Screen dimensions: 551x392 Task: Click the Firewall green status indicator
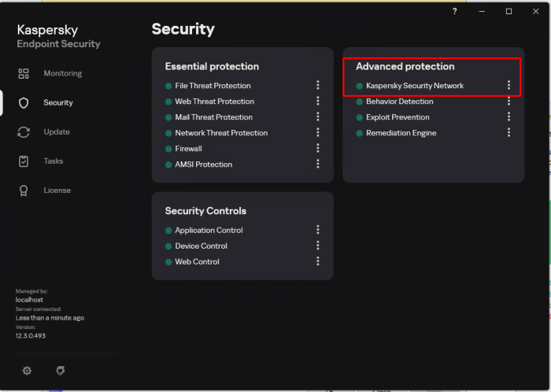click(168, 149)
